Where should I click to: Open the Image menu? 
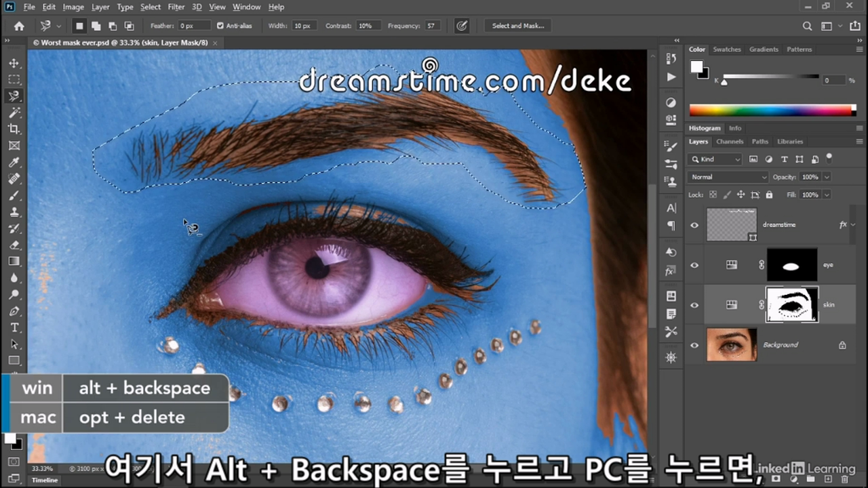[73, 7]
